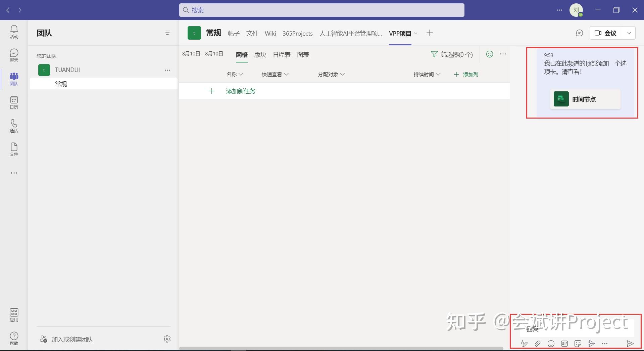This screenshot has height=351, width=644.
Task: Open team management settings gear
Action: click(x=167, y=339)
